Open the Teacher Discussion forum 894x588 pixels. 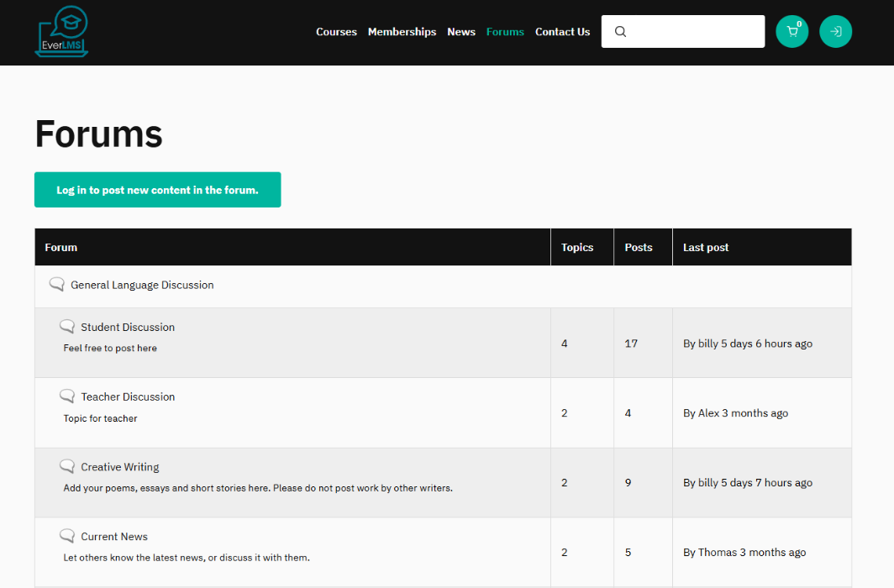(x=128, y=397)
